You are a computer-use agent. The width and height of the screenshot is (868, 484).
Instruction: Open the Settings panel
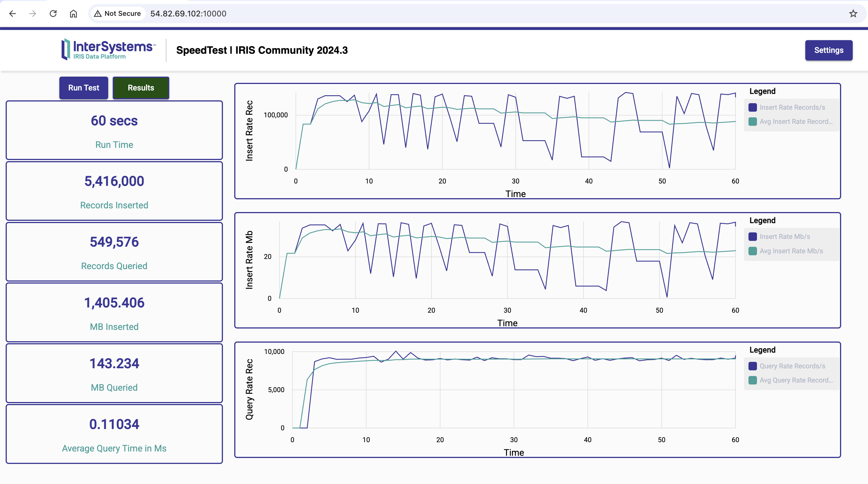pos(828,50)
